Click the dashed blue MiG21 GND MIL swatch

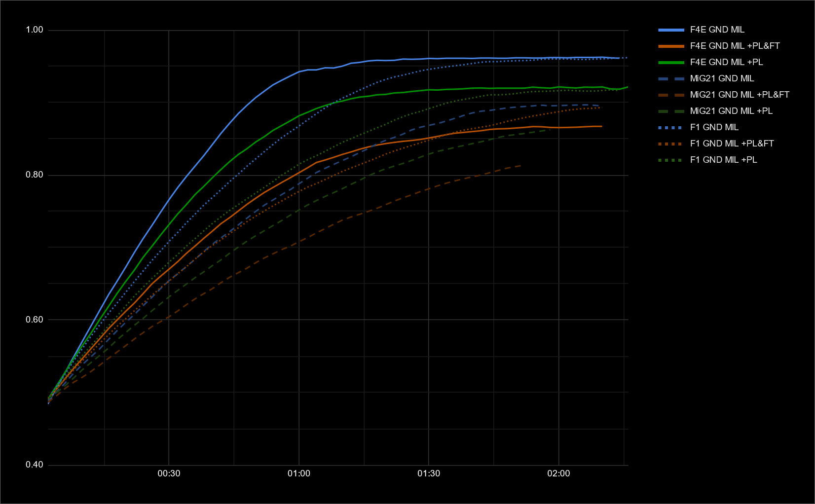(x=671, y=78)
